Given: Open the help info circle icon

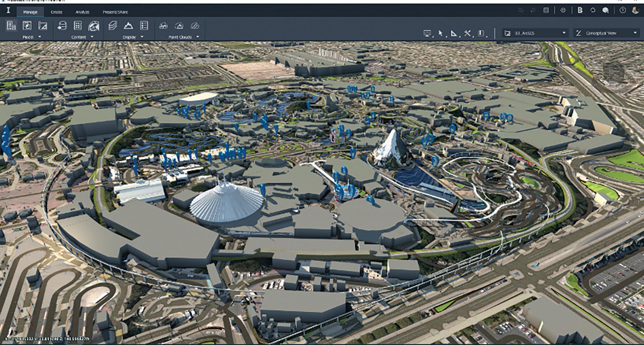Looking at the screenshot, I should (x=623, y=10).
